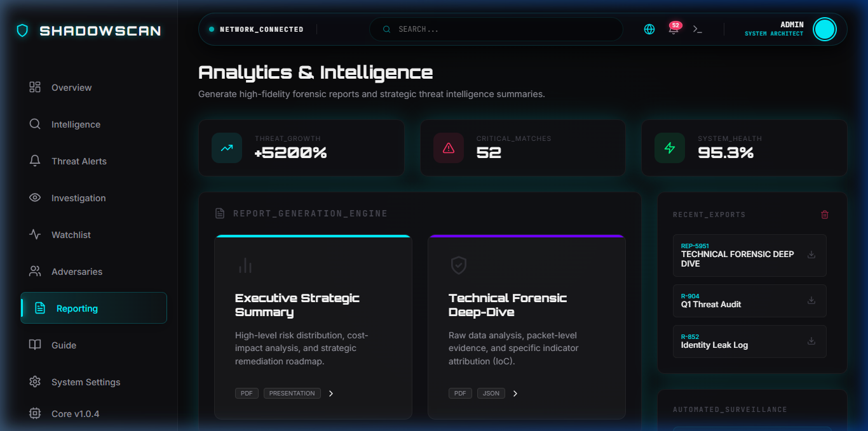
Task: Click the ShadowScan shield logo icon
Action: pos(22,30)
